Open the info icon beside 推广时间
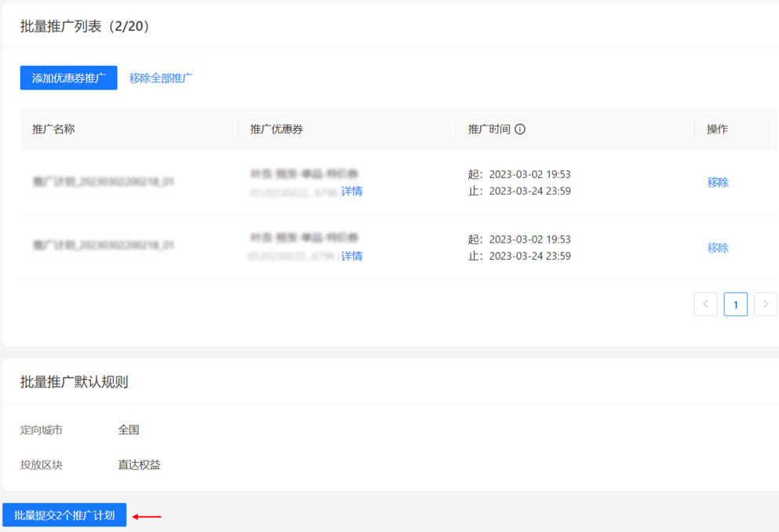This screenshot has height=532, width=779. pos(519,129)
